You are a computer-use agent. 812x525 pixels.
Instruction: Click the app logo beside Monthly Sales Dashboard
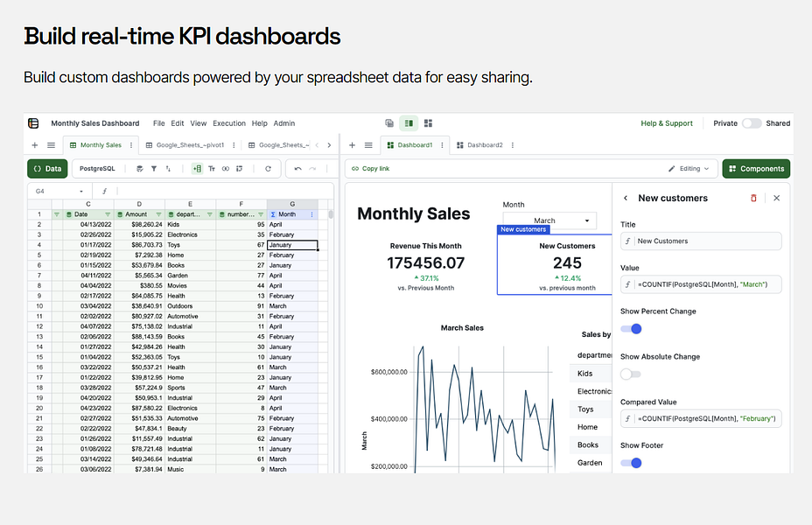(x=33, y=123)
